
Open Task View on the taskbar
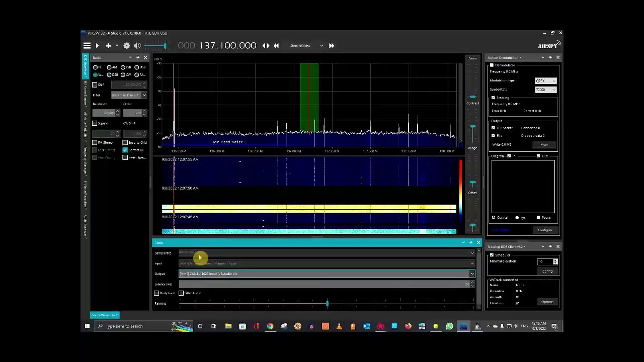coord(214,326)
